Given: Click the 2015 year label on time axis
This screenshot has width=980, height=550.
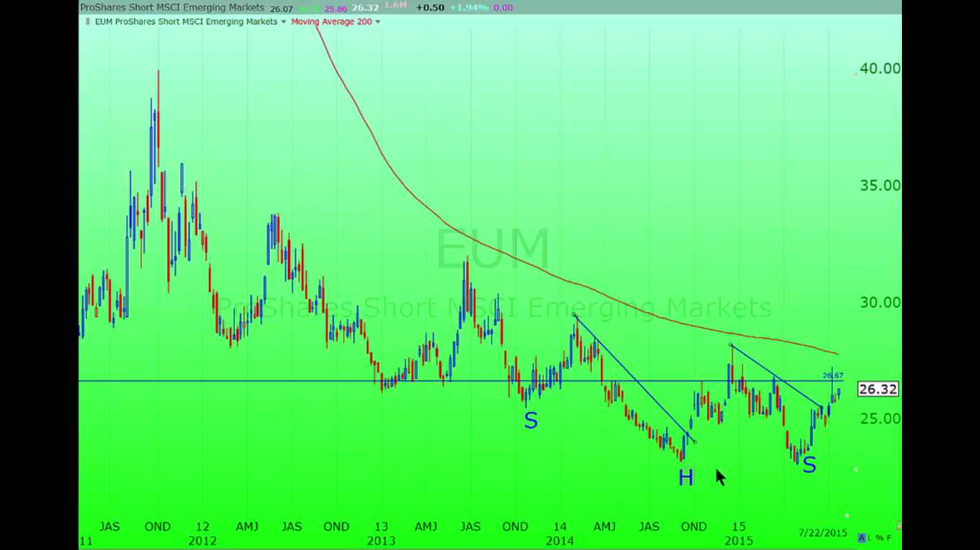Looking at the screenshot, I should 739,541.
